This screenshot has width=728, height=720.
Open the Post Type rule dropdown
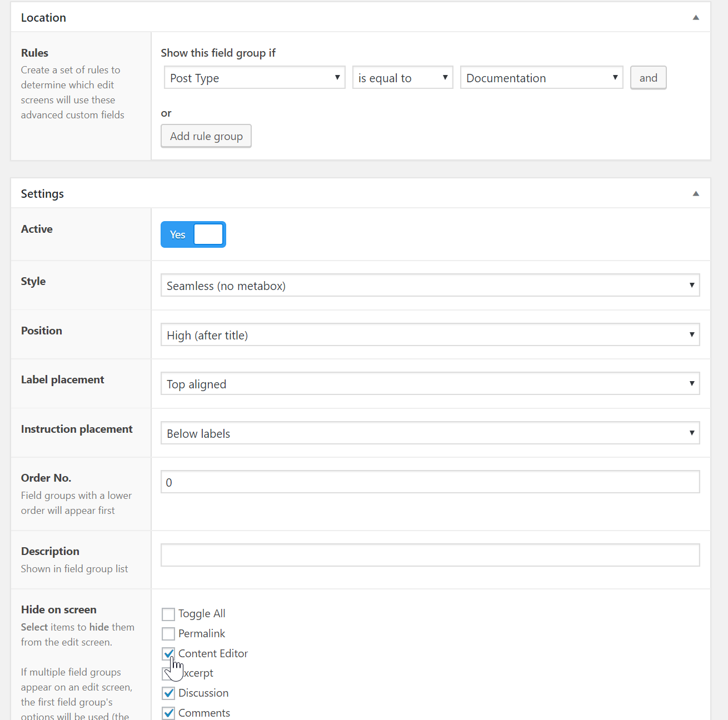click(253, 77)
